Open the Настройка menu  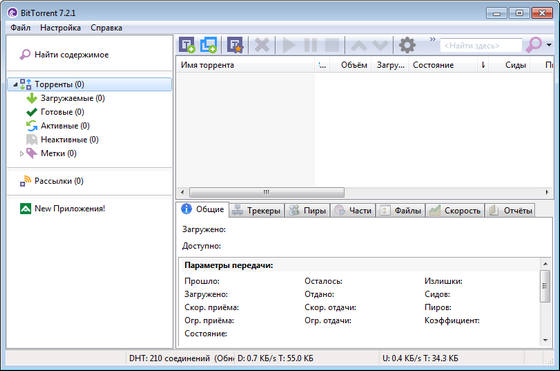point(60,27)
